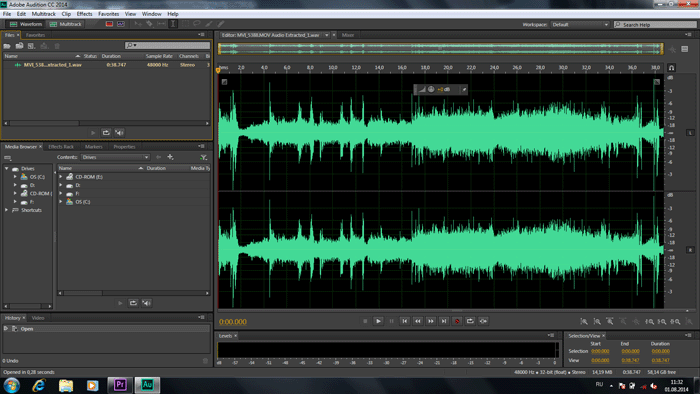Expand the Drives tree node
This screenshot has width=700, height=394.
(7, 169)
